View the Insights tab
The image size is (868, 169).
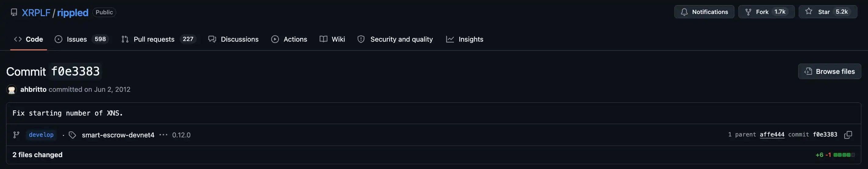coord(465,39)
